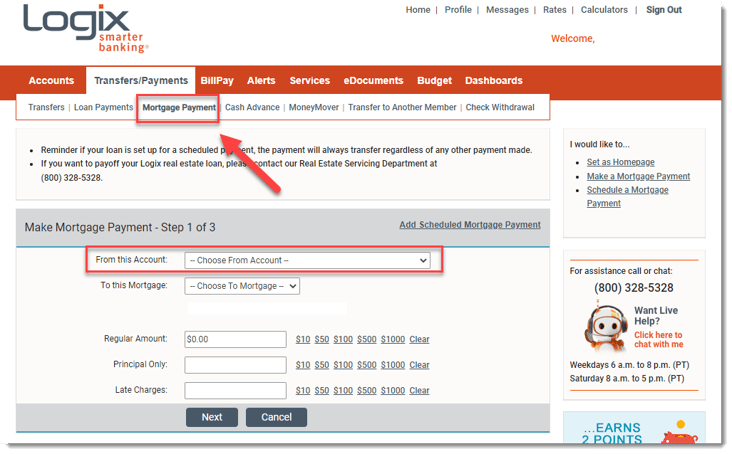Open the Profile link

(458, 10)
